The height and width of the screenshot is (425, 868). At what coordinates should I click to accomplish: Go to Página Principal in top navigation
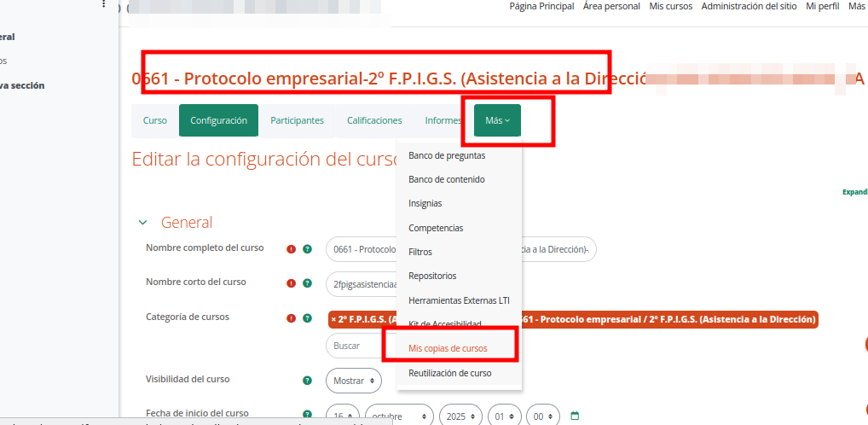coord(541,6)
